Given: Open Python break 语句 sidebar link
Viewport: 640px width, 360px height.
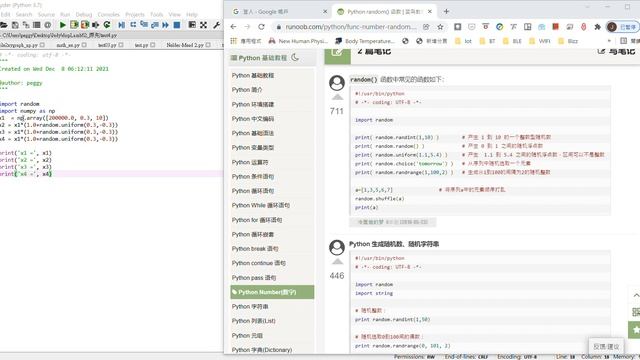Looking at the screenshot, I should 255,249.
